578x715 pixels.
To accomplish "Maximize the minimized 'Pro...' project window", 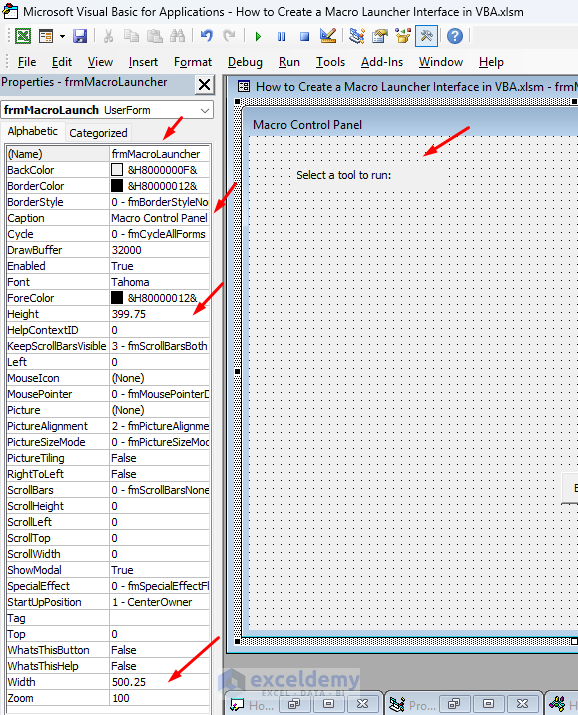I will pyautogui.click(x=488, y=704).
